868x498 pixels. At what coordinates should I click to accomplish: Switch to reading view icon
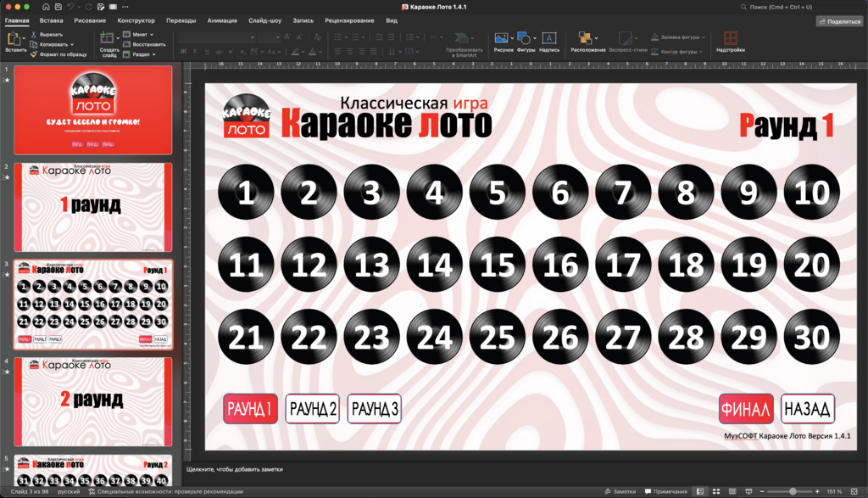click(x=732, y=491)
